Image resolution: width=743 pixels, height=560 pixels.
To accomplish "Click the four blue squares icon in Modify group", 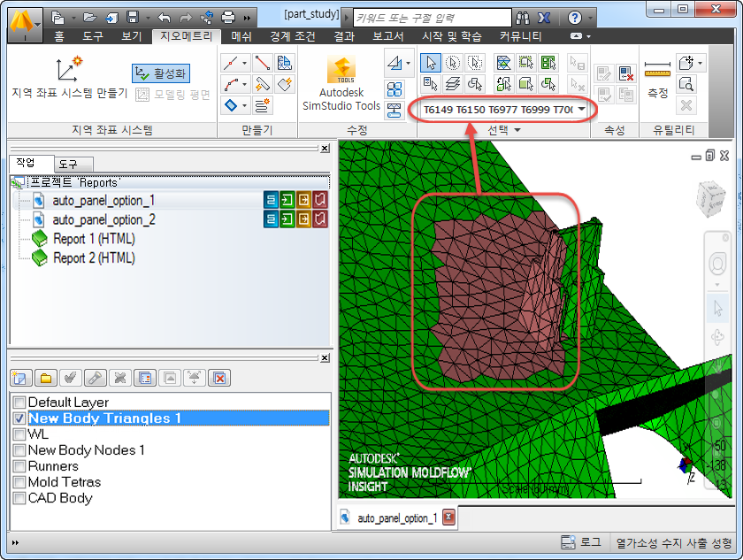I will point(394,89).
